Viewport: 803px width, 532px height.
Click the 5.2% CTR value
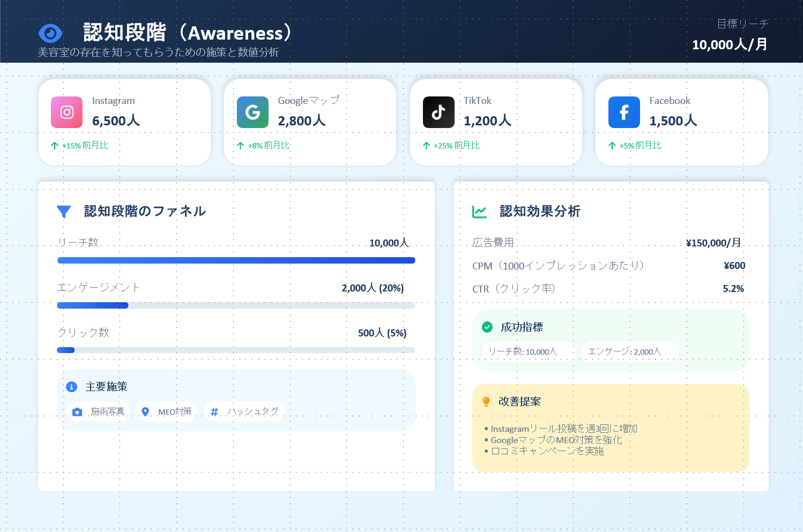coord(733,289)
